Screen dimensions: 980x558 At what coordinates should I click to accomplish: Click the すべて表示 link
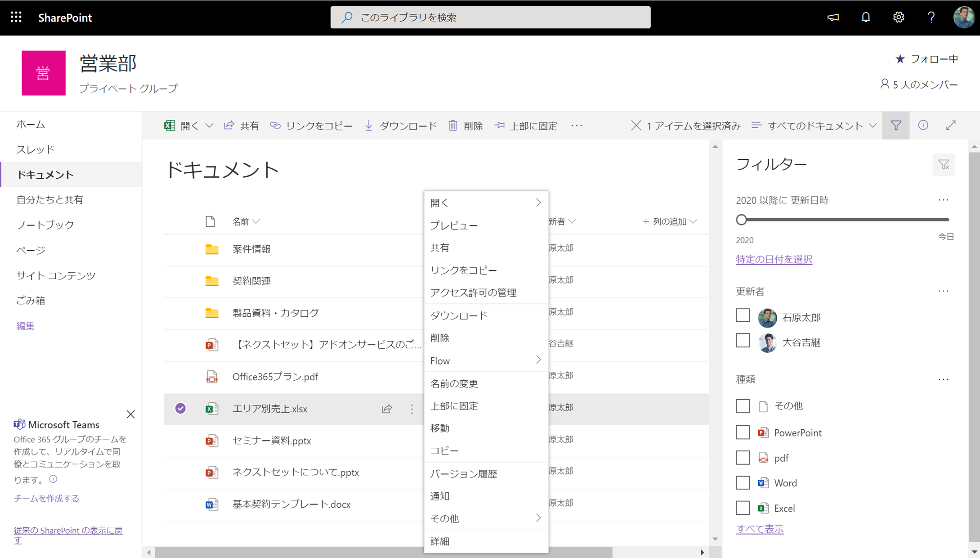click(x=760, y=529)
